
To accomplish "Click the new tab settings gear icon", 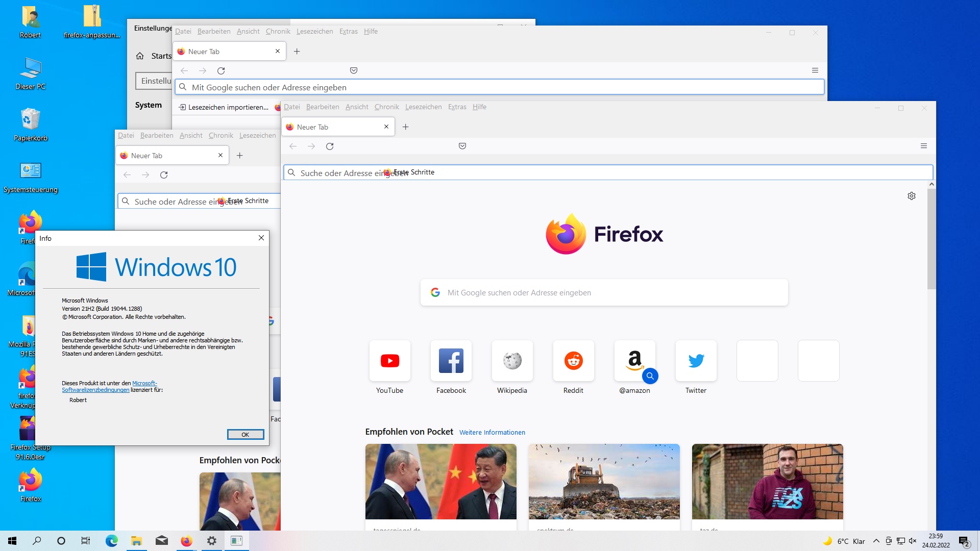I will (912, 196).
